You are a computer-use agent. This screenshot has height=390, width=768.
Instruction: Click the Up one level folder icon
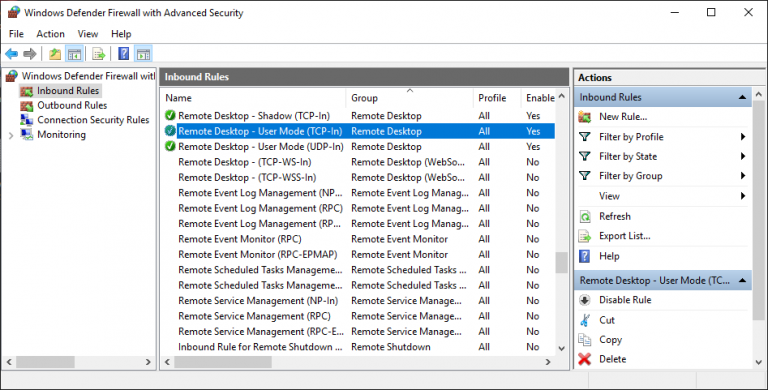pyautogui.click(x=55, y=54)
